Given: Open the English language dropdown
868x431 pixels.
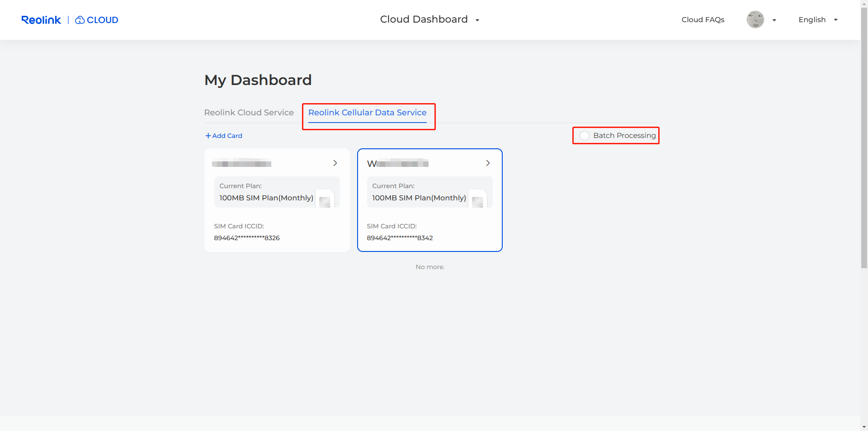Looking at the screenshot, I should click(x=835, y=20).
